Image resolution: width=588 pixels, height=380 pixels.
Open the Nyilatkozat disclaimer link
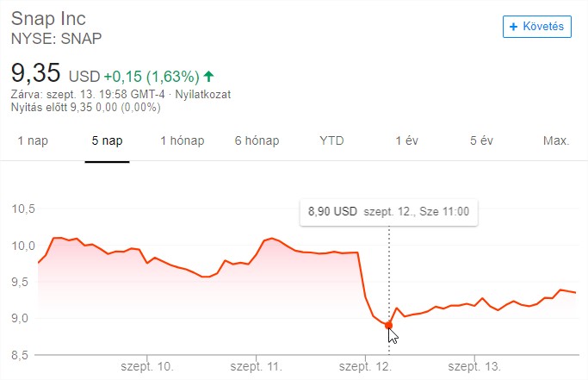point(203,94)
